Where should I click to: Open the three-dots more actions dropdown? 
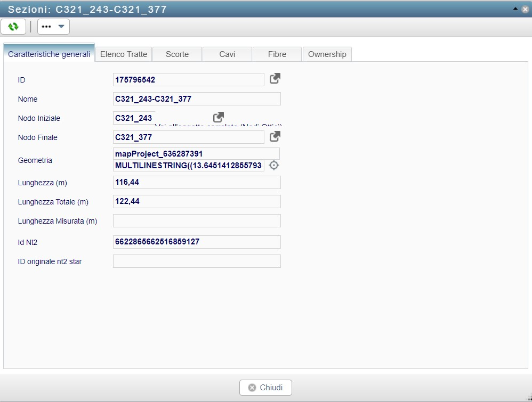click(53, 27)
